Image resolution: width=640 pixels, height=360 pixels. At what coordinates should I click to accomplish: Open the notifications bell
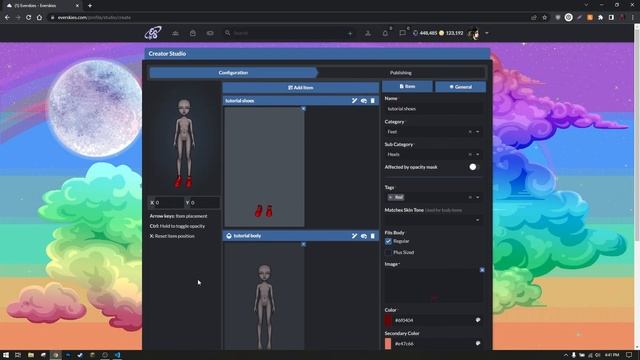click(x=385, y=33)
